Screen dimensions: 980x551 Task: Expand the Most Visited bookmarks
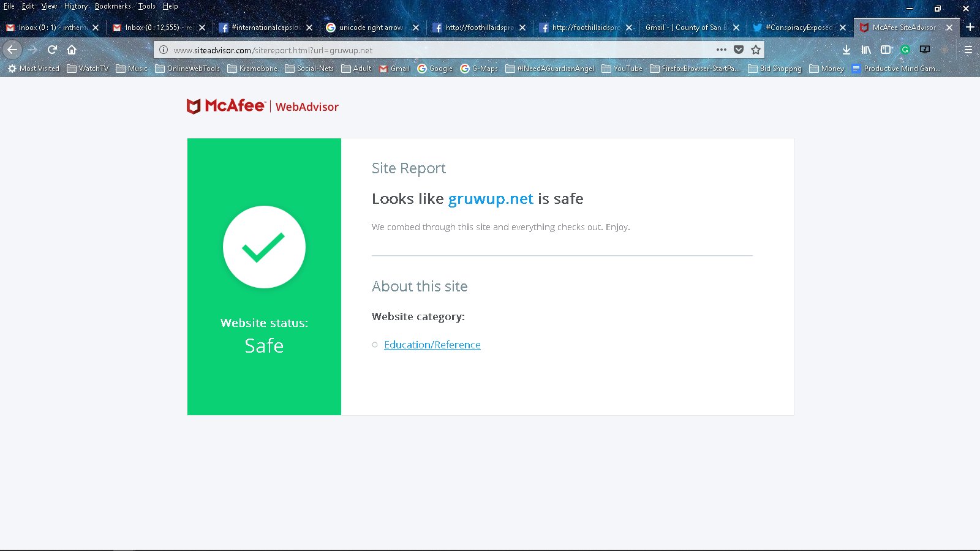click(x=34, y=69)
